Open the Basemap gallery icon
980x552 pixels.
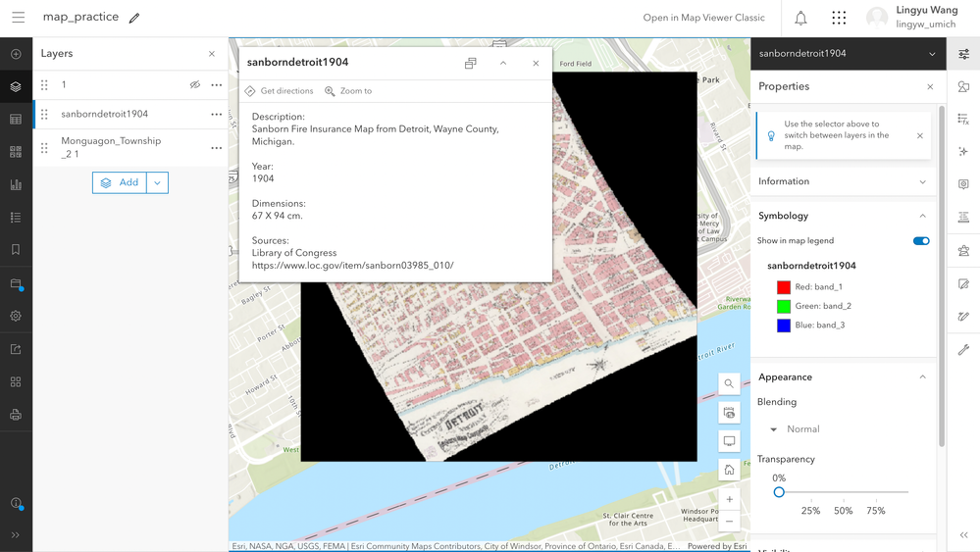point(17,152)
